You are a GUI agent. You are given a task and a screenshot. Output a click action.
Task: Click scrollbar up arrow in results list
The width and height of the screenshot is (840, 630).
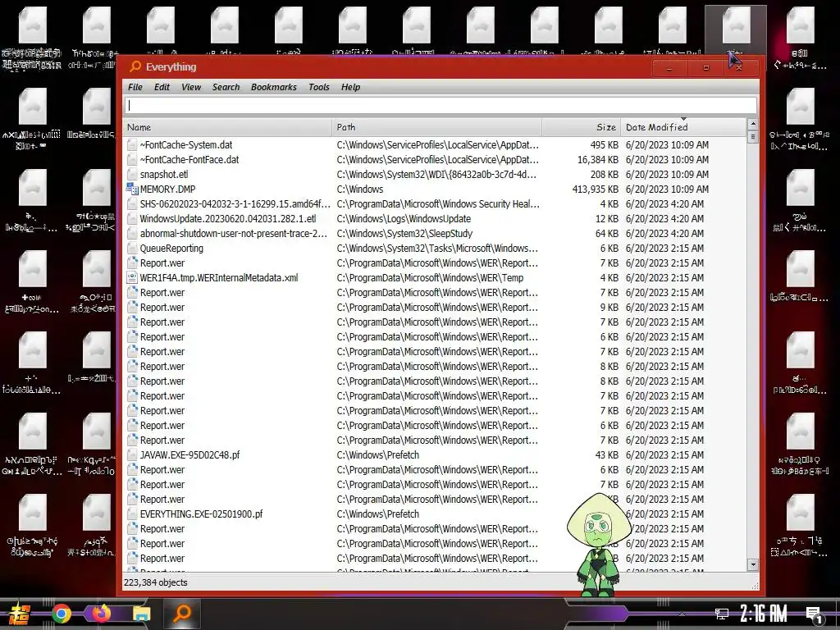click(x=753, y=124)
